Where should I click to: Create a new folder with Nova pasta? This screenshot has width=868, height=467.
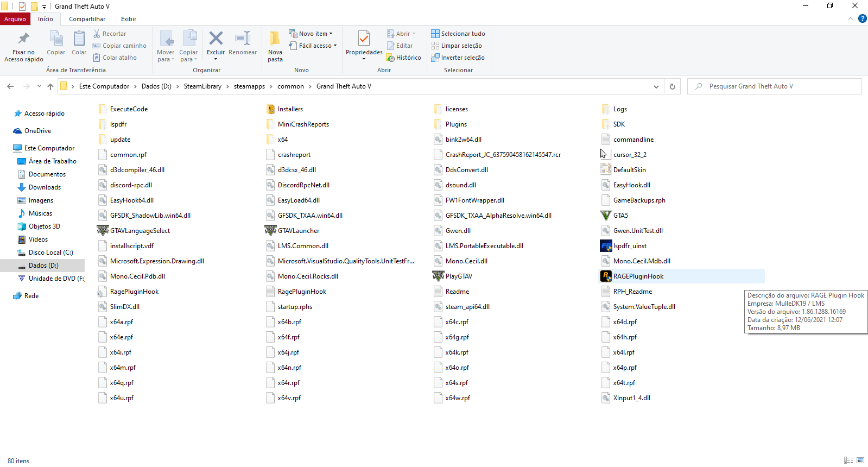click(275, 46)
